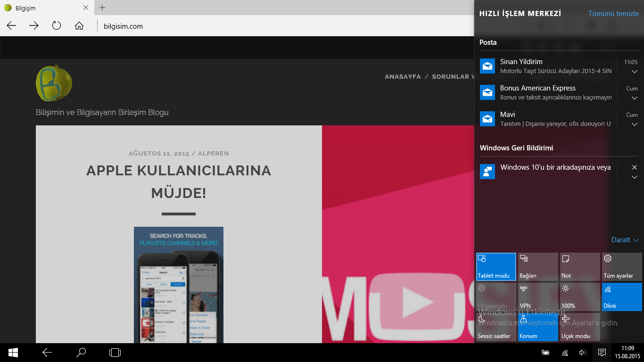Open the iPhone app screenshot thumbnail

[179, 285]
